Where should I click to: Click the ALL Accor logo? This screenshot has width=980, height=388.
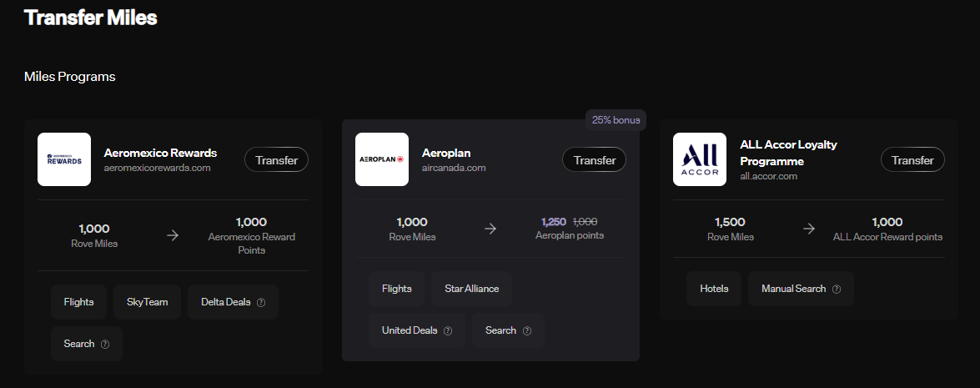[700, 159]
